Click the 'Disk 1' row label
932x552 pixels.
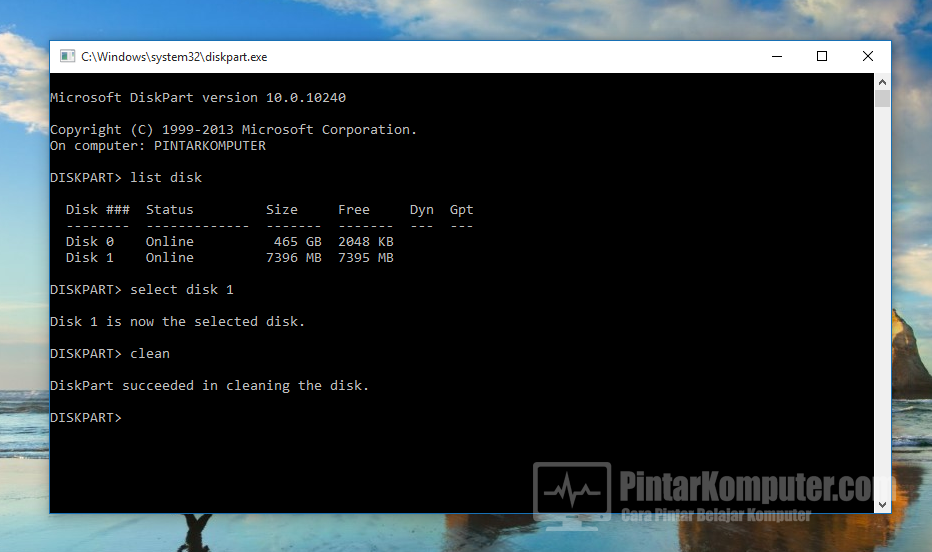(90, 258)
